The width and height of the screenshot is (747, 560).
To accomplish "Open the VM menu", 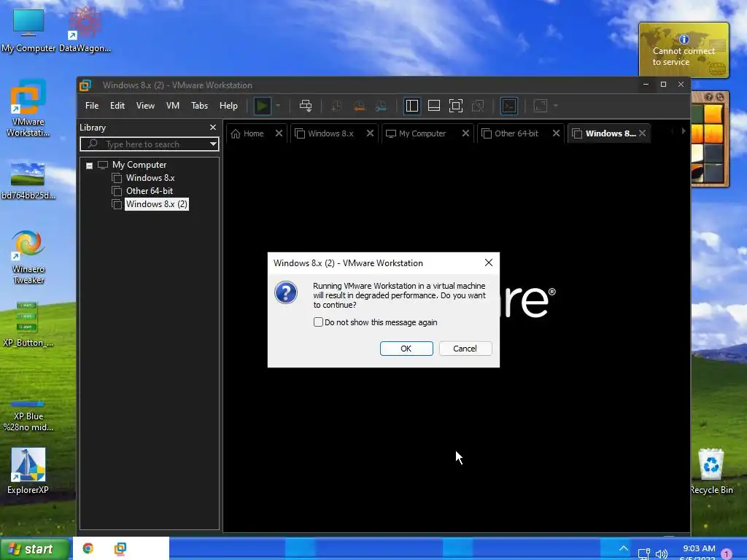I will (172, 106).
